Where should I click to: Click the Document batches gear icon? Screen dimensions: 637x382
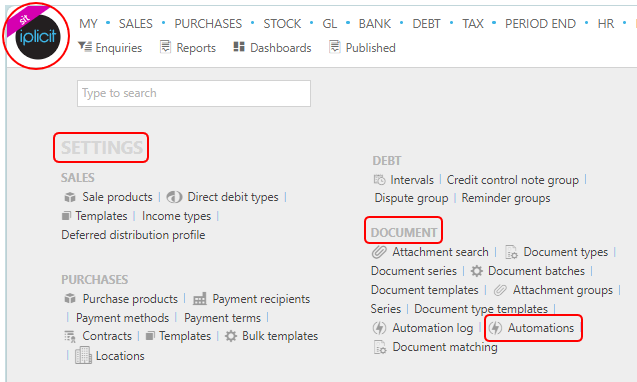pyautogui.click(x=477, y=271)
